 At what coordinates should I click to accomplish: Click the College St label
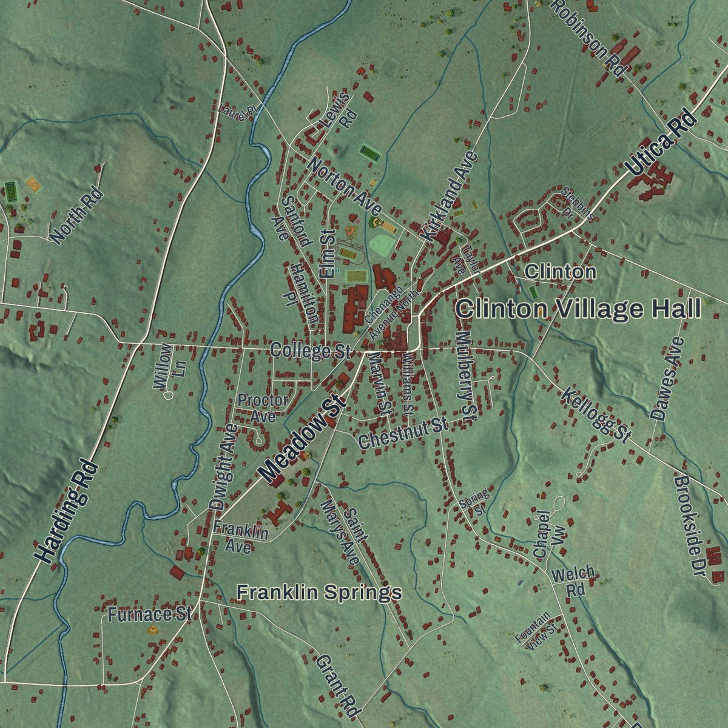click(x=311, y=350)
